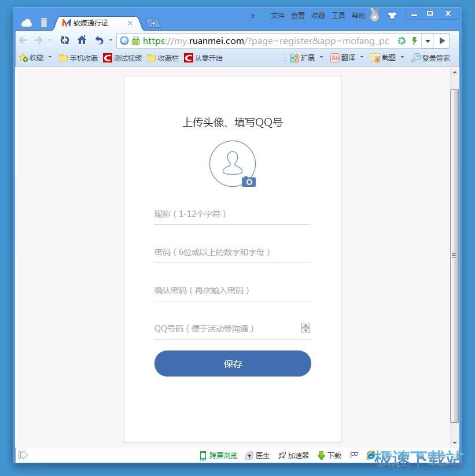Open the 收藏栏 bookmark folder
The height and width of the screenshot is (476, 475).
pyautogui.click(x=163, y=58)
